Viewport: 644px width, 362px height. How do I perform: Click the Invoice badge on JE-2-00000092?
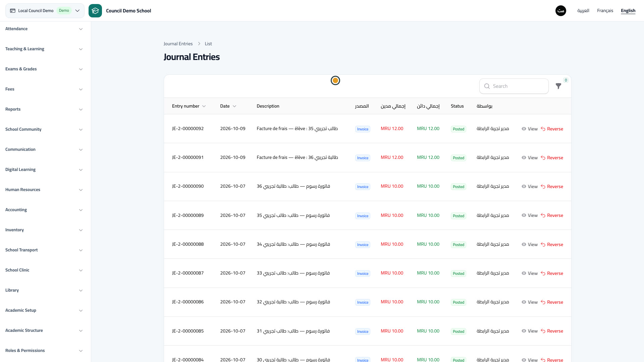click(363, 129)
